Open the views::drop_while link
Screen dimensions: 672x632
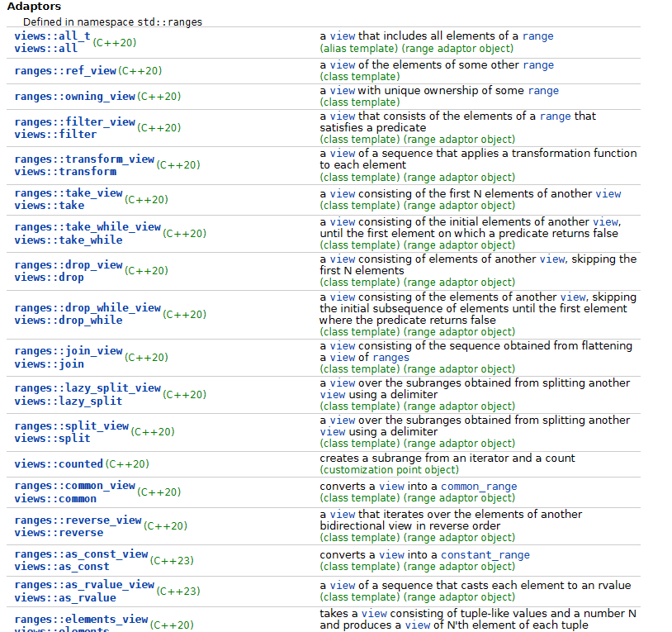[x=69, y=321]
